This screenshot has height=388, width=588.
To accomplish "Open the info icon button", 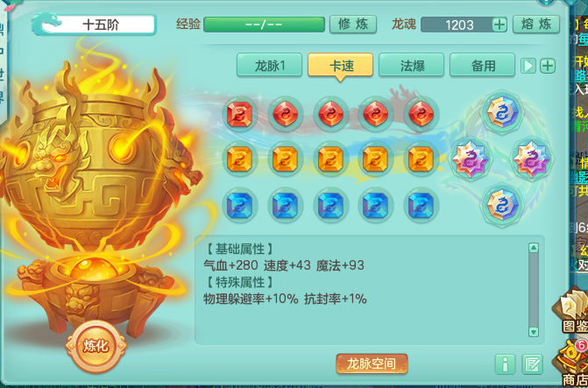I will pyautogui.click(x=505, y=364).
